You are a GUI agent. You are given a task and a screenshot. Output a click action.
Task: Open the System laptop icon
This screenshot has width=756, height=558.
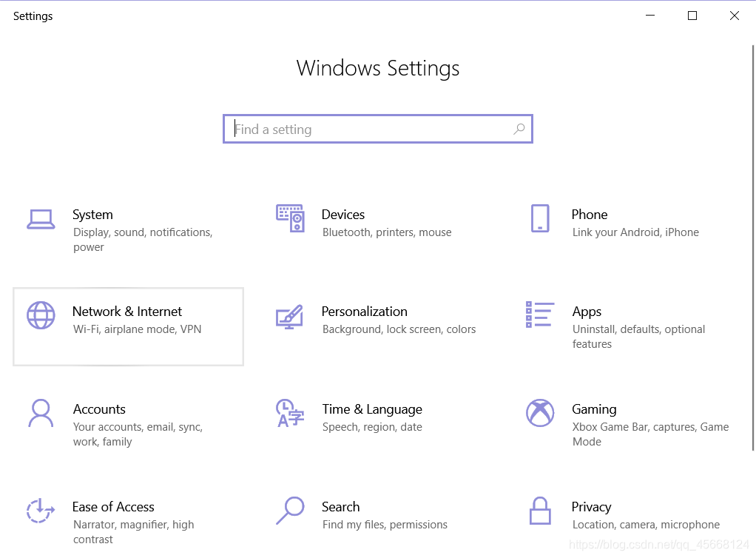coord(41,220)
